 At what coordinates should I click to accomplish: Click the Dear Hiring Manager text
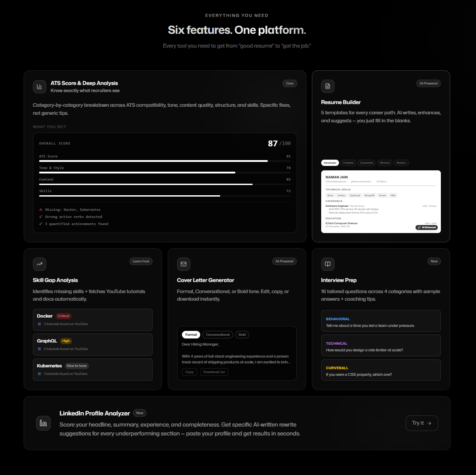click(x=200, y=345)
